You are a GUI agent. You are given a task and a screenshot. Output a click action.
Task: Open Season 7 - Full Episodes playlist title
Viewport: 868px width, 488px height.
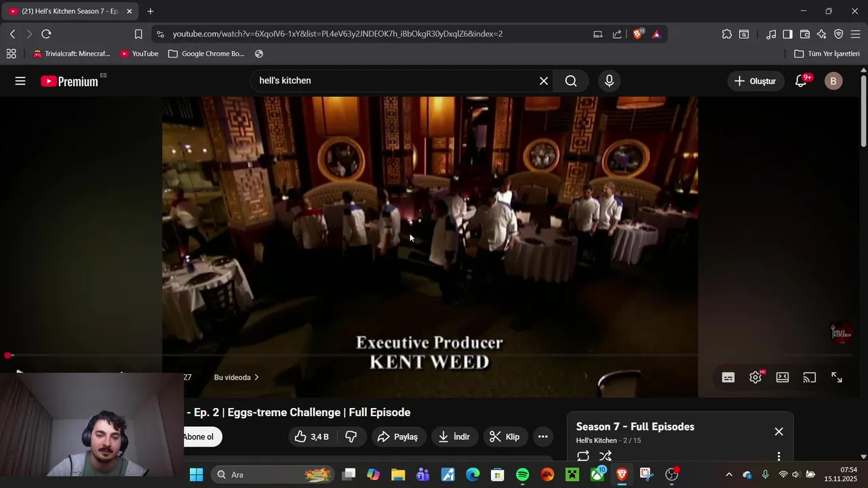pyautogui.click(x=635, y=427)
